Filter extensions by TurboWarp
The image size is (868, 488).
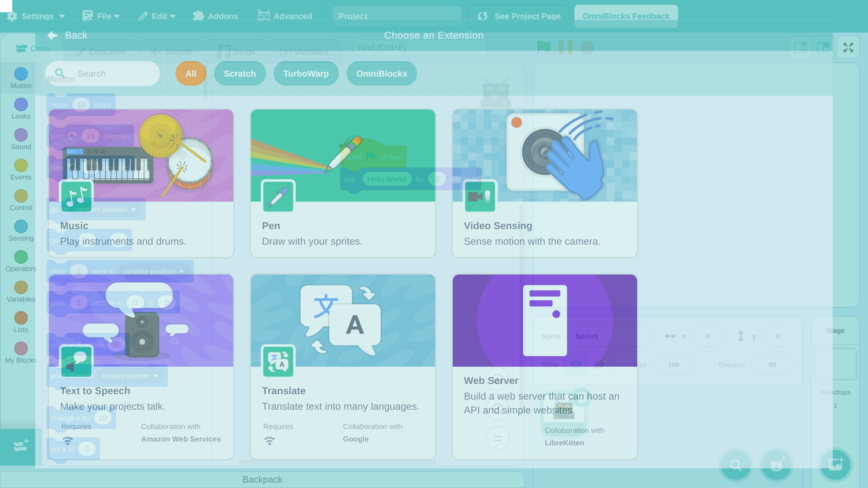point(306,74)
